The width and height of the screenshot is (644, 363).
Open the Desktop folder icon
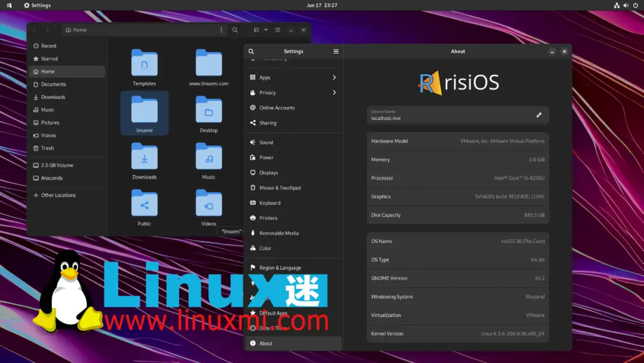(x=209, y=110)
